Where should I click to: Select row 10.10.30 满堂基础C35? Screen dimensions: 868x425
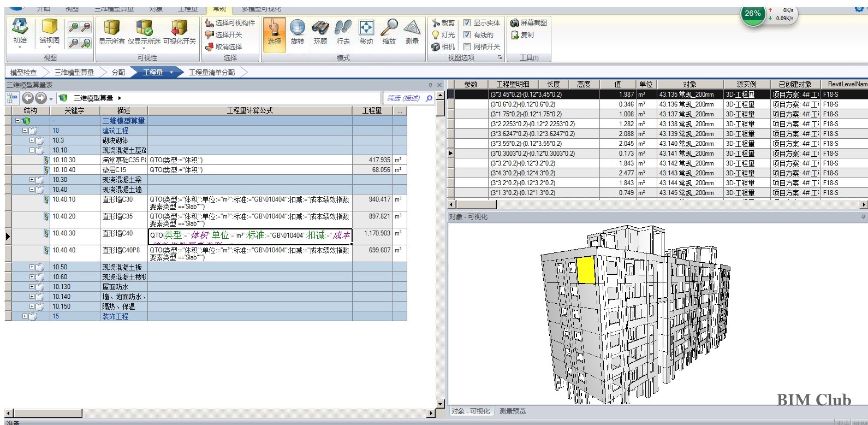(206, 160)
